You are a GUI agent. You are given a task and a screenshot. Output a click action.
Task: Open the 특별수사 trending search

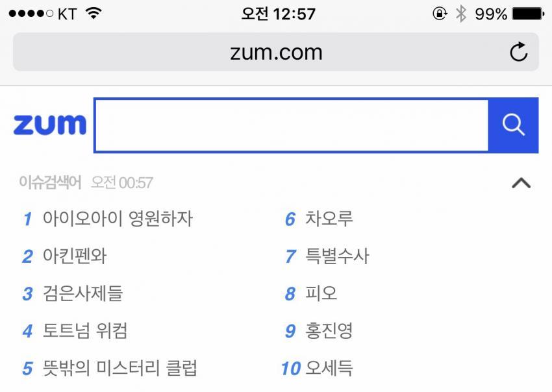click(x=337, y=256)
